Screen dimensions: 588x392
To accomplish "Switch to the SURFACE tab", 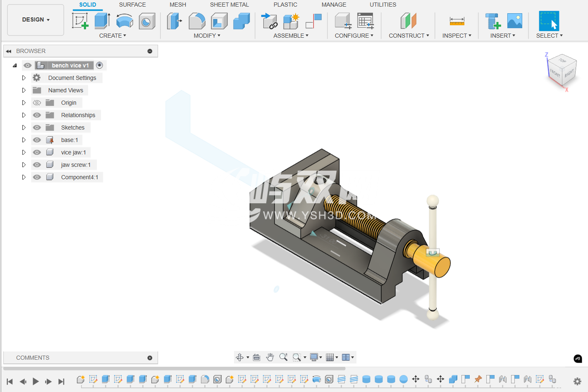I will 132,5.
